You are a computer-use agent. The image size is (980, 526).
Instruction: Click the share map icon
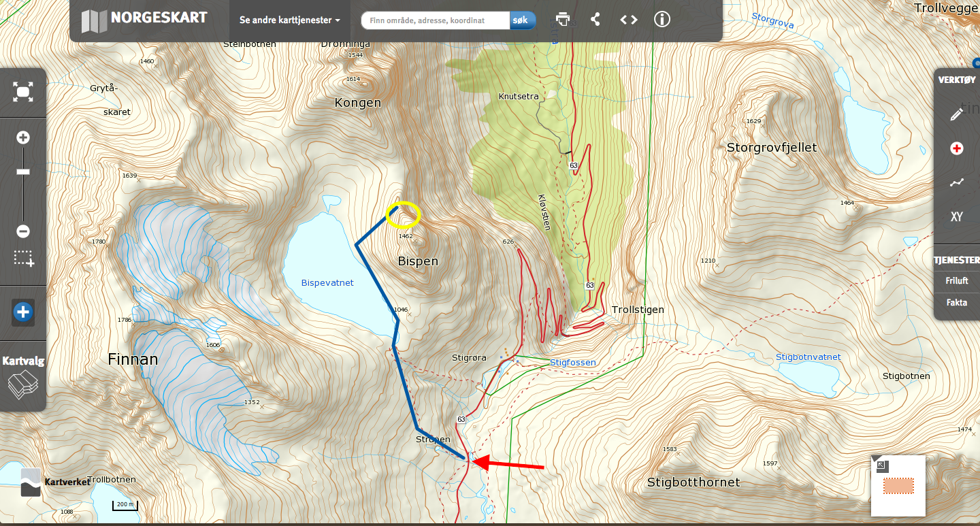click(x=595, y=19)
